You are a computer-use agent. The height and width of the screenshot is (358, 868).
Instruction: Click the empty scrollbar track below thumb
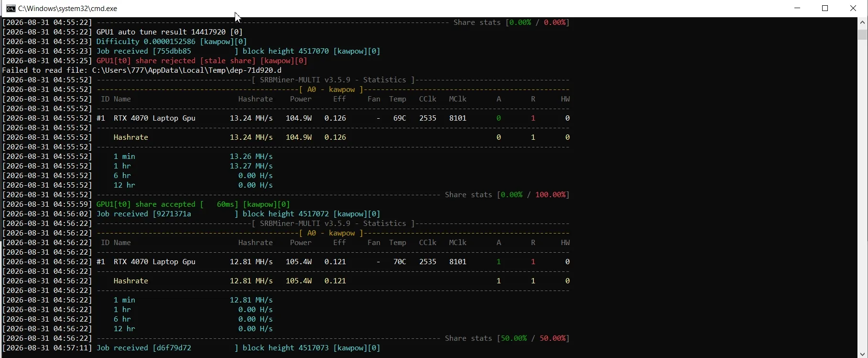click(863, 191)
